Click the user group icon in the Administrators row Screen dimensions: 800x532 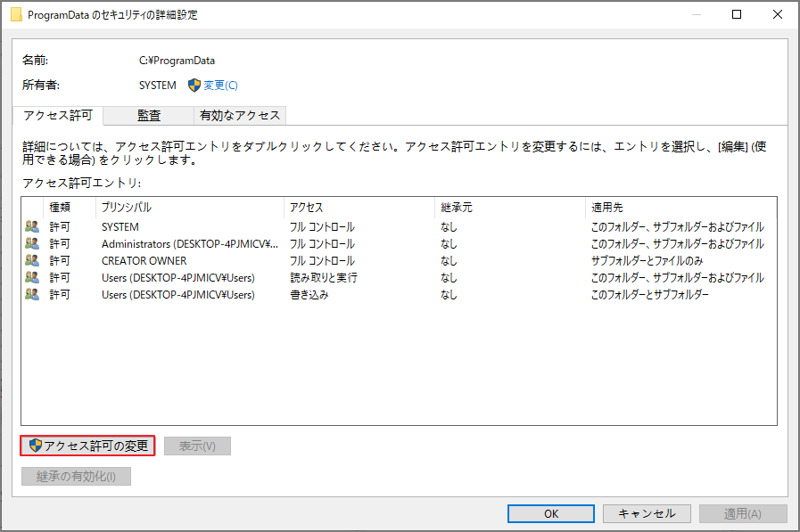point(31,243)
